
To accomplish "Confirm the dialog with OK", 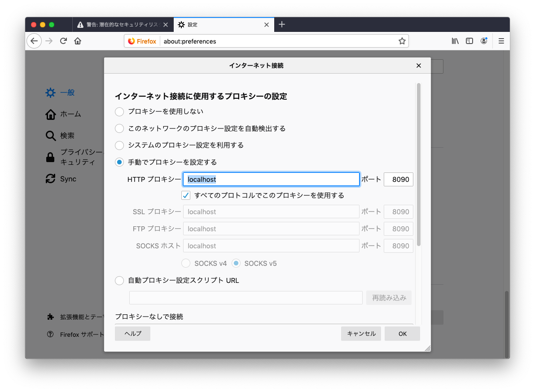I will point(402,334).
